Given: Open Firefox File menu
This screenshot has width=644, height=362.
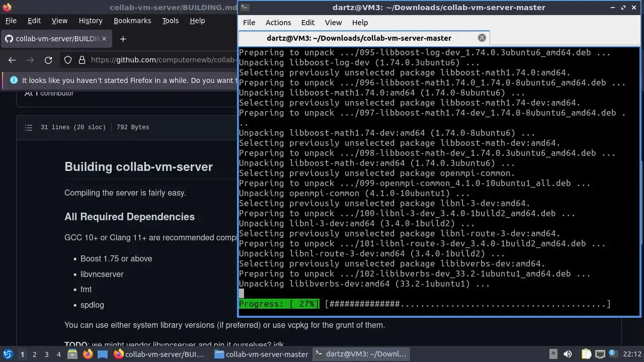Looking at the screenshot, I should click(x=11, y=21).
